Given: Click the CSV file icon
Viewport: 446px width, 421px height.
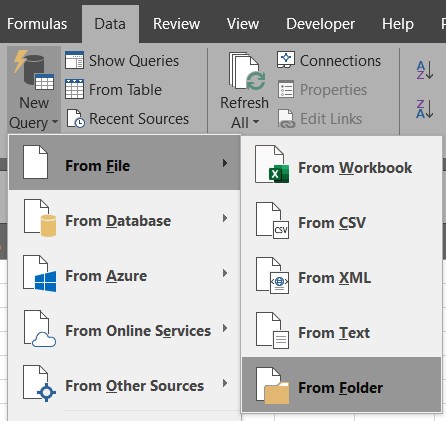Looking at the screenshot, I should point(272,220).
